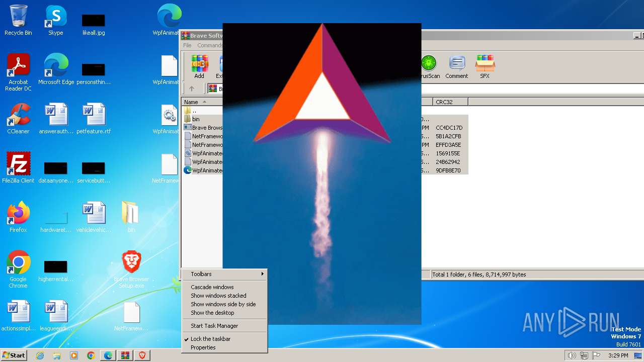Screen dimensions: 644x362
Task: Click the status bar total files text
Action: (x=479, y=275)
